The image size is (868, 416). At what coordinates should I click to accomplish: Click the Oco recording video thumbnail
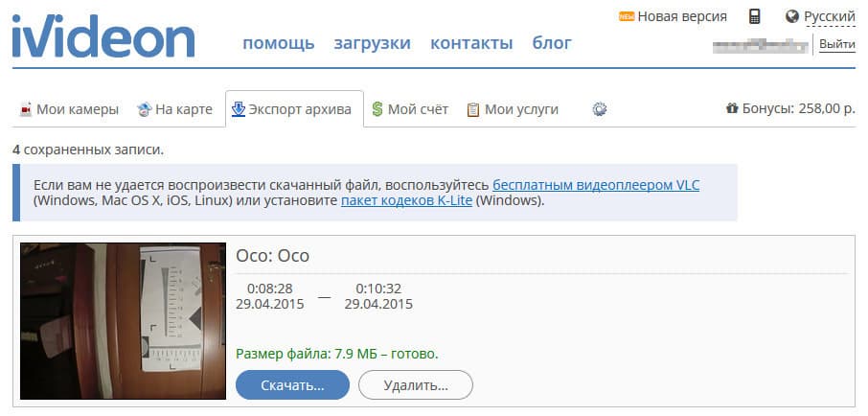click(x=123, y=320)
